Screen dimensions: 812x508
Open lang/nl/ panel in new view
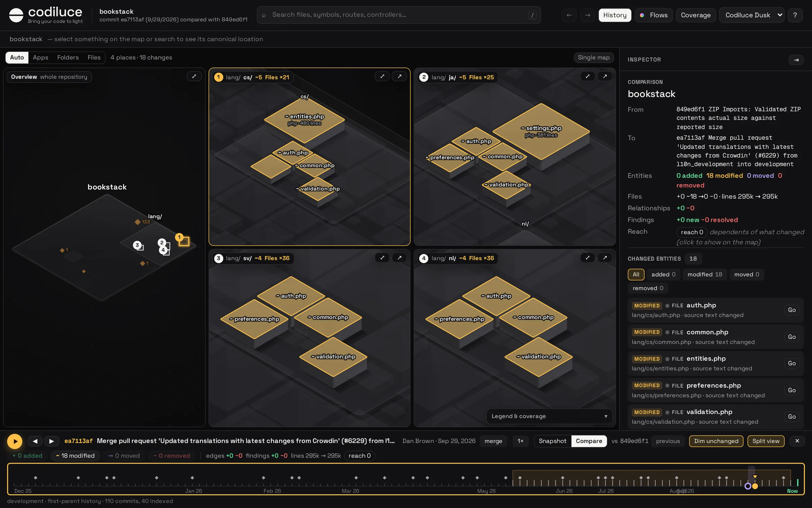pyautogui.click(x=605, y=258)
